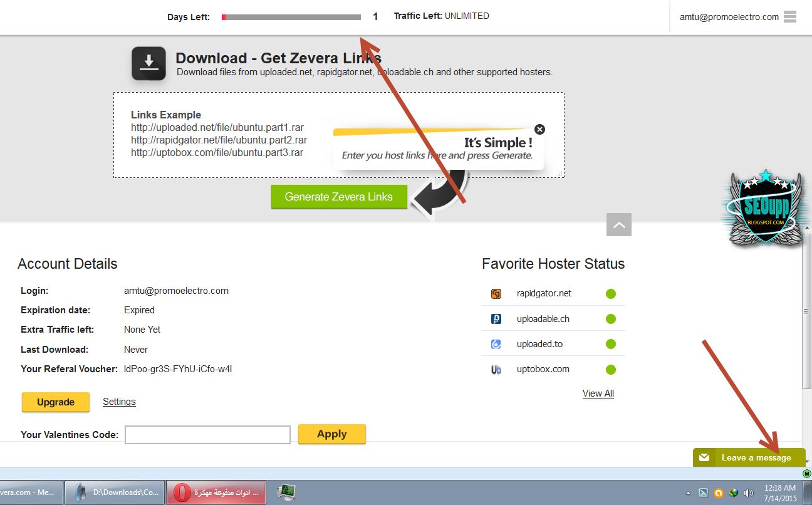Click the rapidgator.net example link line
Image resolution: width=812 pixels, height=505 pixels.
(219, 140)
